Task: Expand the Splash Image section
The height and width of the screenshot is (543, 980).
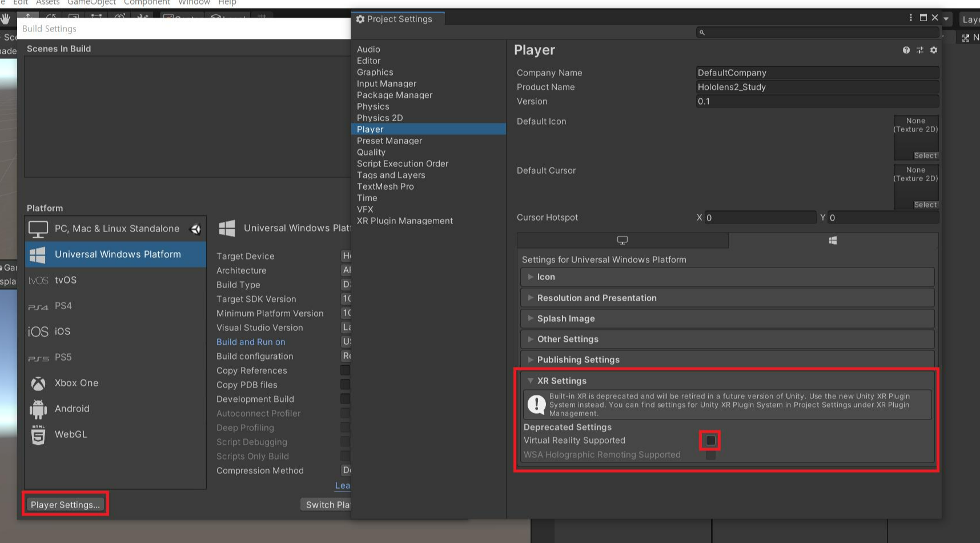Action: point(728,318)
